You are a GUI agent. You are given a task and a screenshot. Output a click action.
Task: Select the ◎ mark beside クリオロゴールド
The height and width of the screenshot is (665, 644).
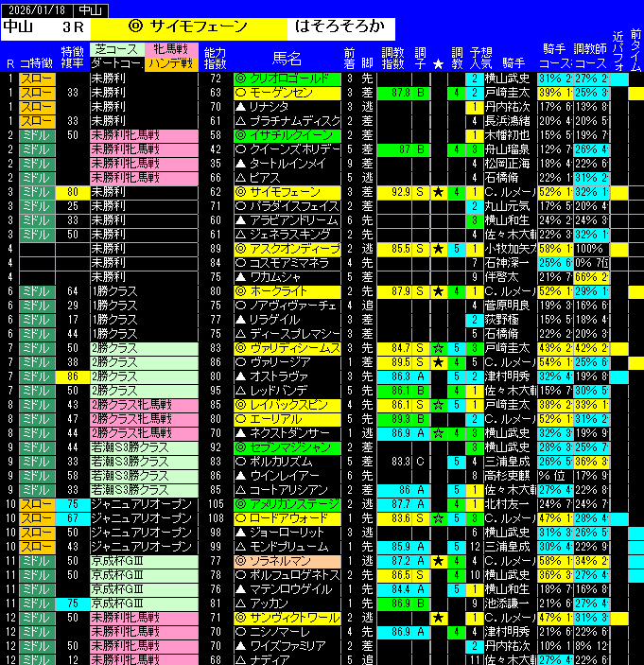pyautogui.click(x=240, y=79)
